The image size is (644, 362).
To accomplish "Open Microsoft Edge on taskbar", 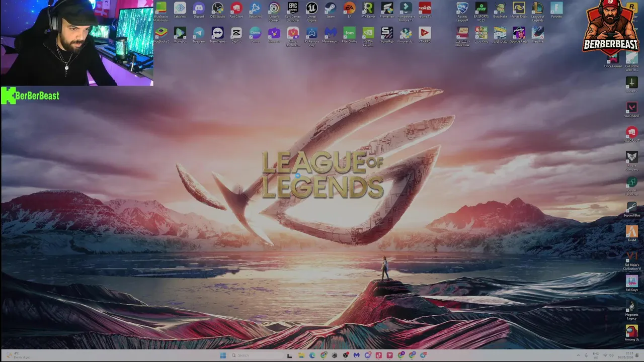I will [x=312, y=355].
